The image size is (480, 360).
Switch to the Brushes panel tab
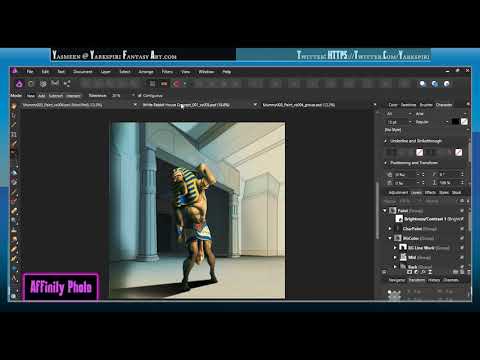pyautogui.click(x=426, y=105)
